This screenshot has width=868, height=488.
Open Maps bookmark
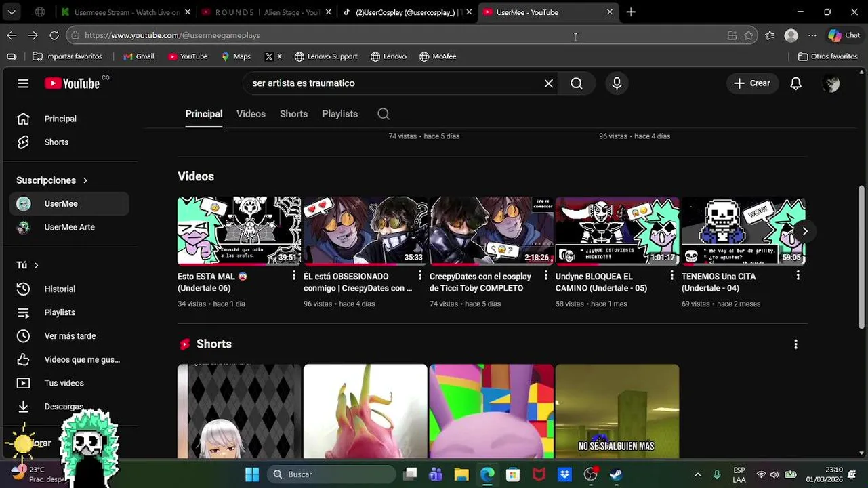click(x=236, y=56)
